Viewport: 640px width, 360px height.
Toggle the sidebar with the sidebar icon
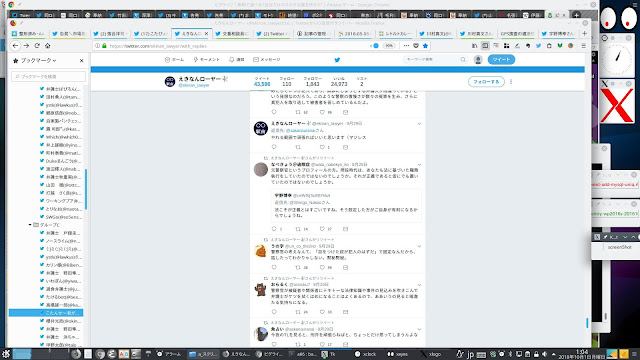(x=485, y=46)
